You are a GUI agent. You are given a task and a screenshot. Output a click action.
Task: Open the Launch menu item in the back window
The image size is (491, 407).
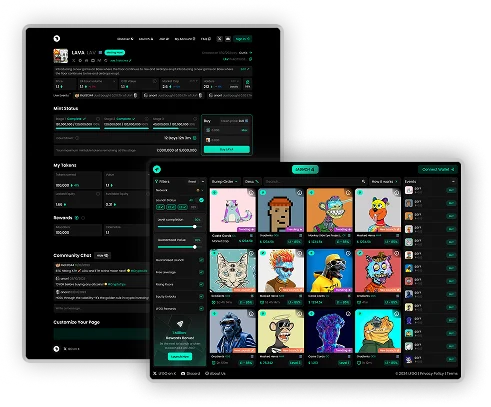pyautogui.click(x=146, y=39)
